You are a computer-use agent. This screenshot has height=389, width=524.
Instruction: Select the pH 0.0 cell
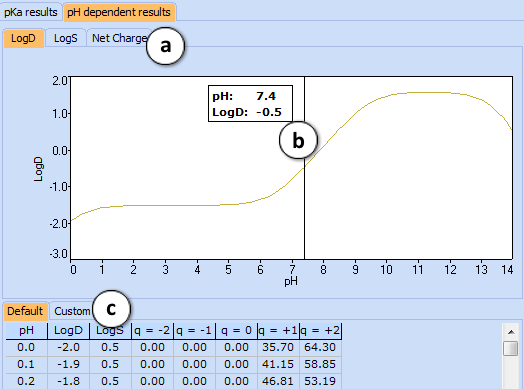(x=26, y=348)
